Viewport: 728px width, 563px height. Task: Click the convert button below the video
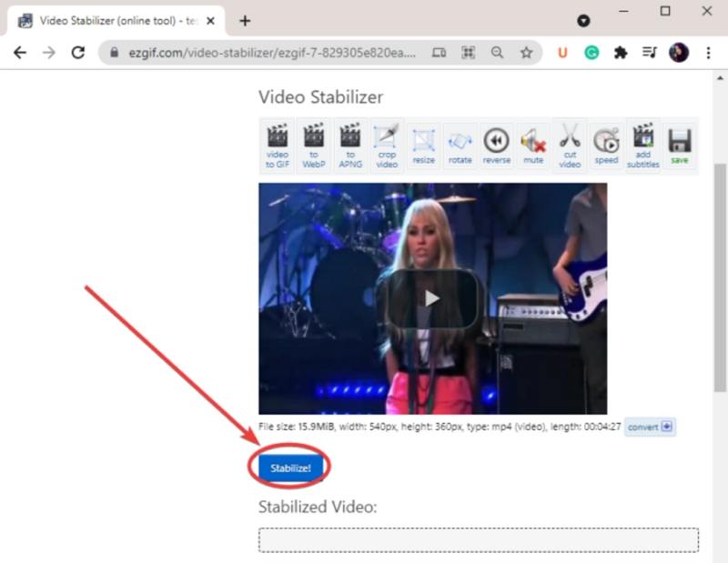click(x=650, y=427)
